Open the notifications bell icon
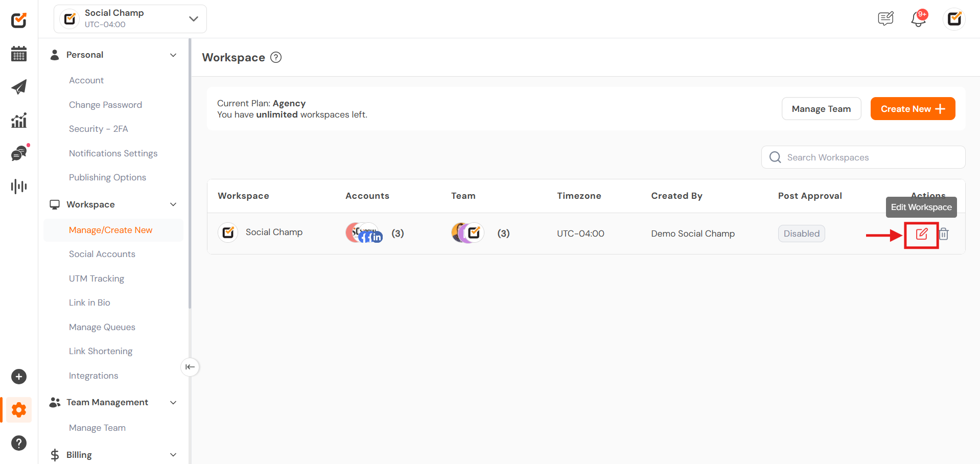The width and height of the screenshot is (980, 464). (x=918, y=19)
